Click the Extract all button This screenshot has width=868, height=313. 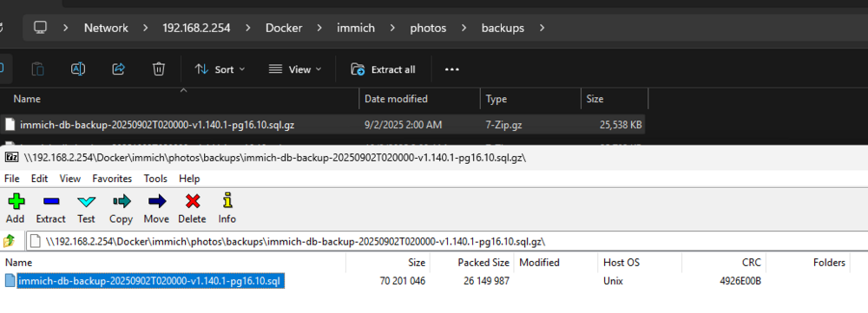(383, 69)
